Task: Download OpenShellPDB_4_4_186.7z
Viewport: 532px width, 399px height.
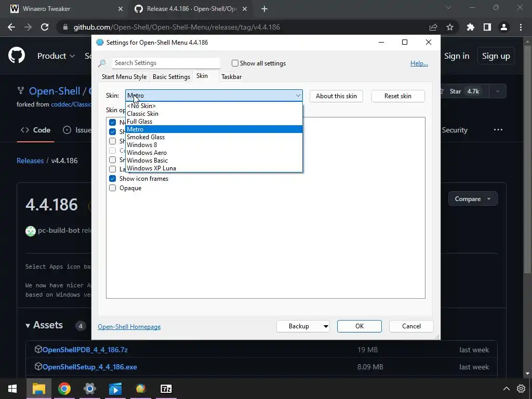Action: pyautogui.click(x=85, y=350)
